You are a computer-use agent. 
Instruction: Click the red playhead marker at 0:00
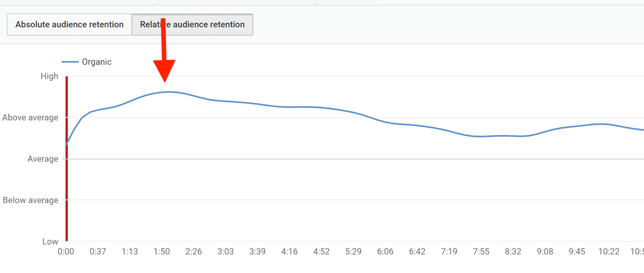66,158
